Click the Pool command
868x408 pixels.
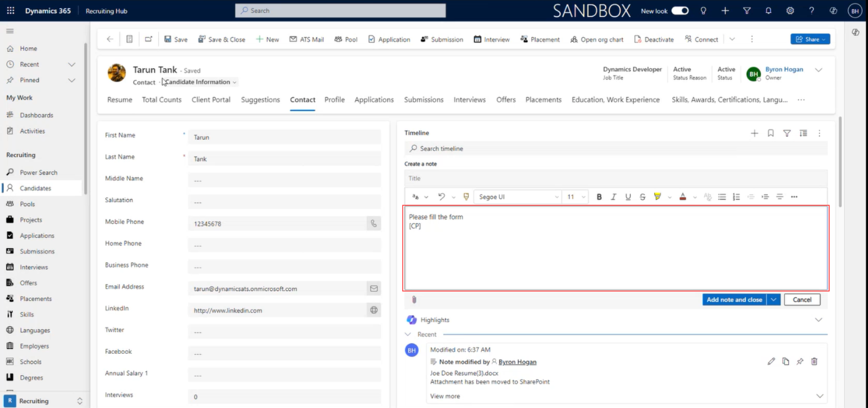[346, 39]
